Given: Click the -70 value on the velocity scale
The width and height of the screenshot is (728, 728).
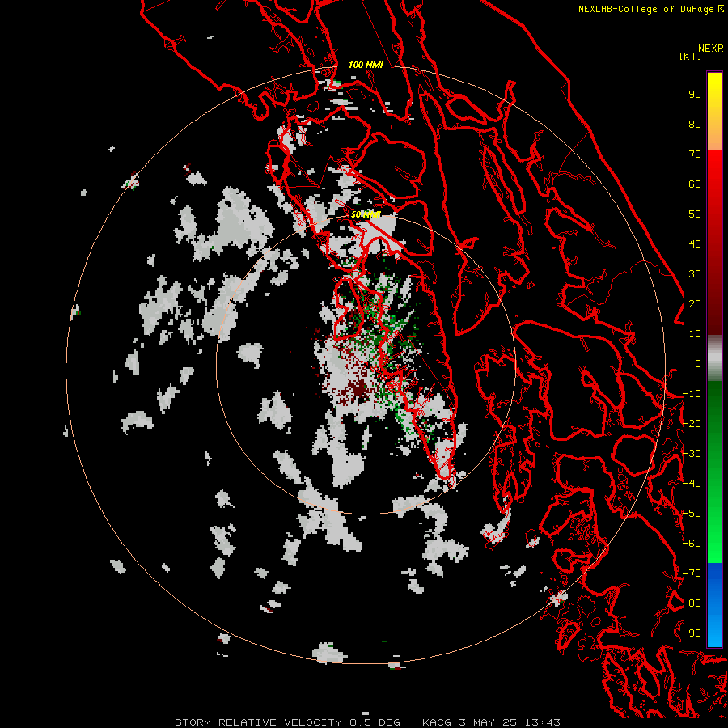Looking at the screenshot, I should 692,574.
